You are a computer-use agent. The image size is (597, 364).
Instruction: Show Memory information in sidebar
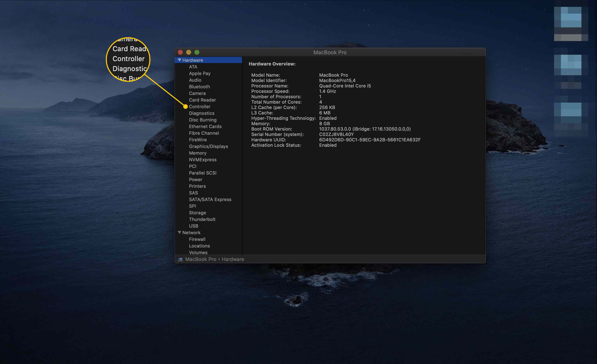[198, 153]
